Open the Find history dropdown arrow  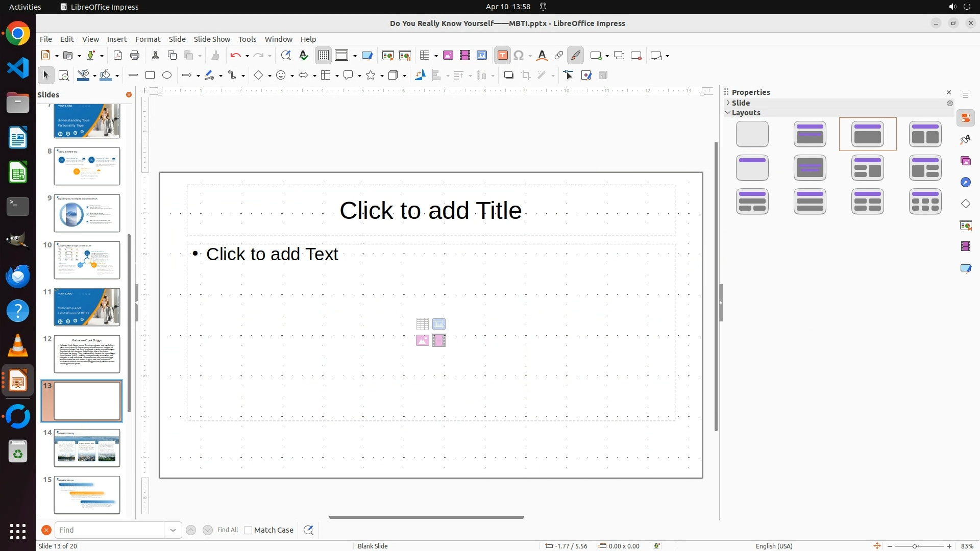pos(173,530)
